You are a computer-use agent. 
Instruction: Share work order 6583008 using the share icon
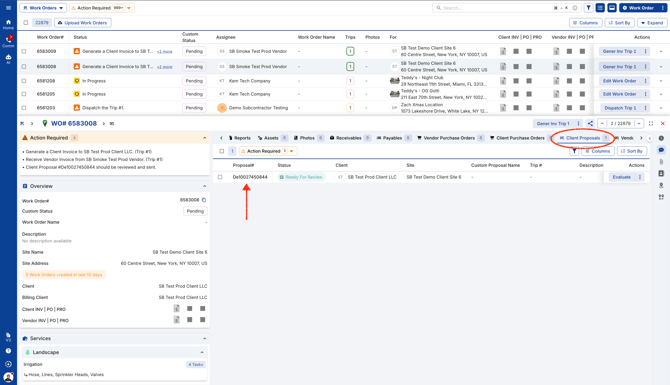click(590, 123)
